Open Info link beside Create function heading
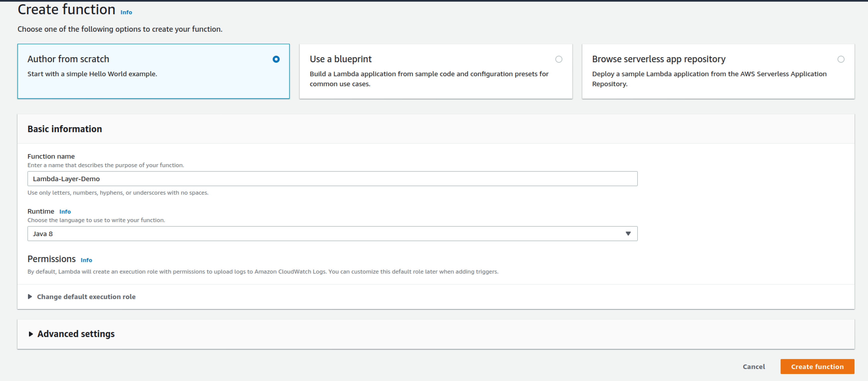Viewport: 868px width, 381px height. pos(126,12)
